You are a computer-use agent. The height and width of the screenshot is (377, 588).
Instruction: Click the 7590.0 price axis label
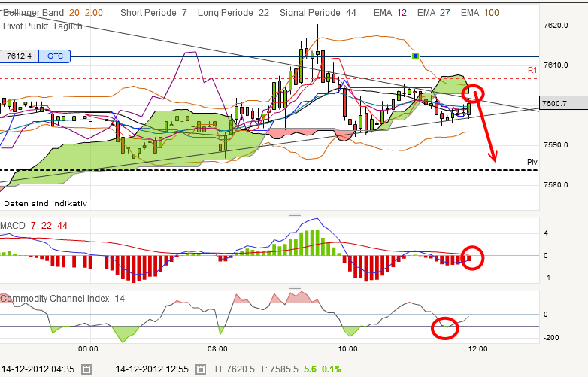[556, 144]
